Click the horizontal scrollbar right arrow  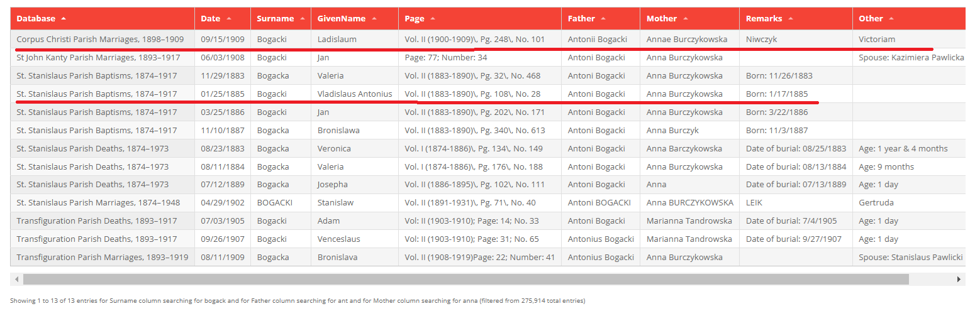coord(959,279)
